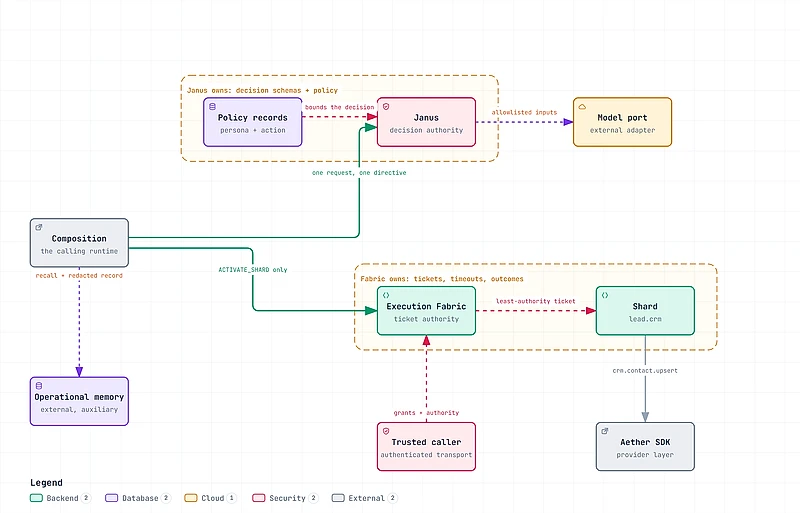Click the Security legend label
Image resolution: width=800 pixels, height=513 pixels.
click(x=287, y=498)
